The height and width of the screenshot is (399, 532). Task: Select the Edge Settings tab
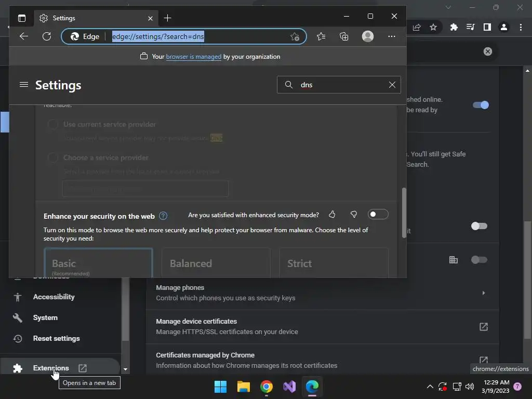(96, 18)
